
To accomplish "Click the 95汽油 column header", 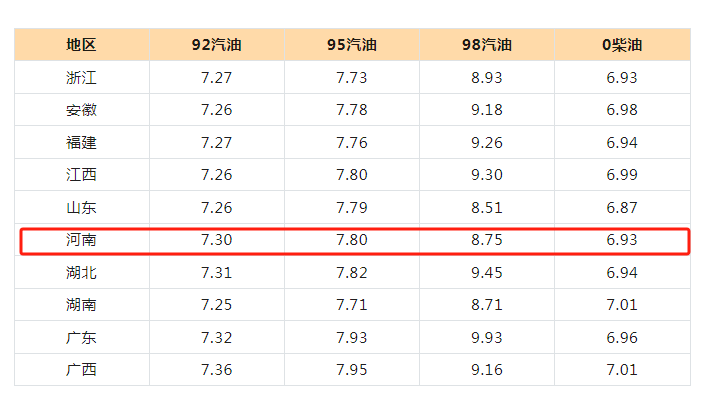I will 352,45.
